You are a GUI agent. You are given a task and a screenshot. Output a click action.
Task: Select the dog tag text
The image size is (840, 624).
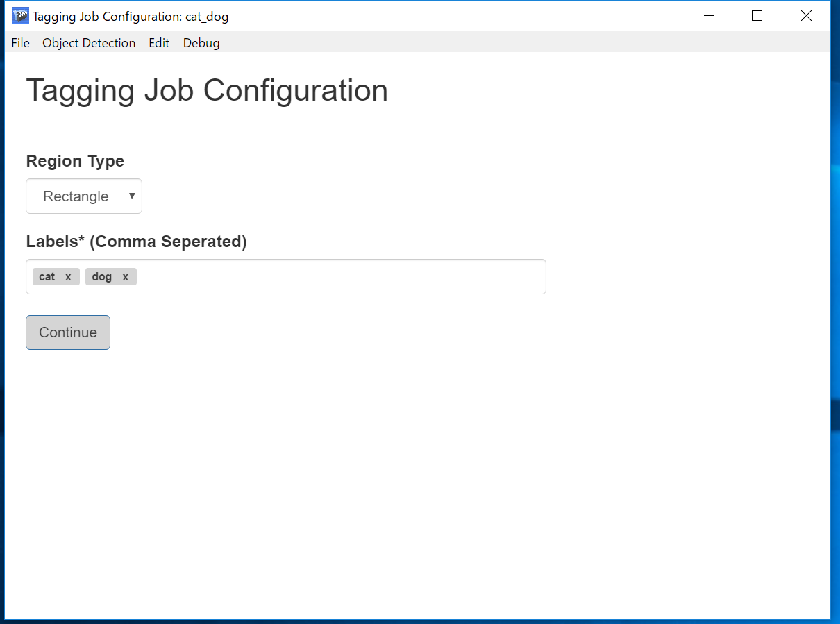tap(101, 277)
